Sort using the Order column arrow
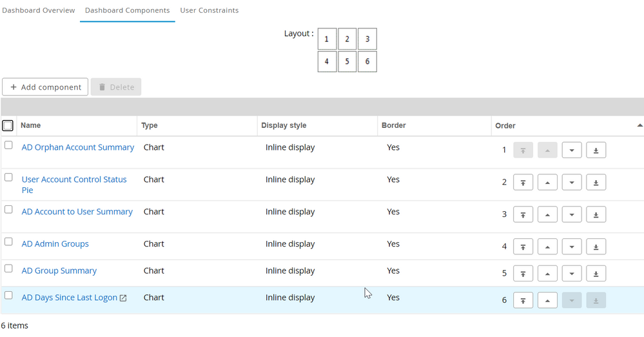Image resolution: width=644 pixels, height=337 pixels. pos(639,125)
